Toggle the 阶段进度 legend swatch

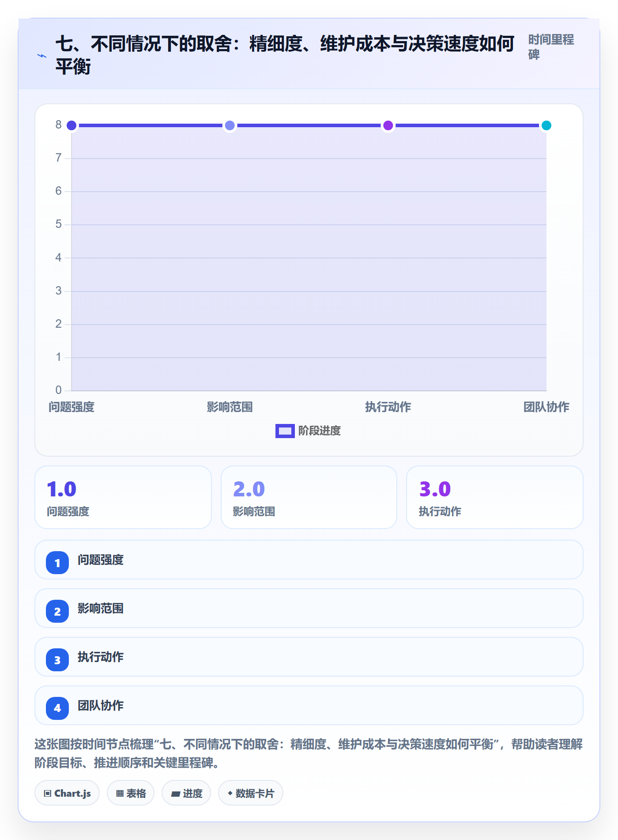(285, 431)
